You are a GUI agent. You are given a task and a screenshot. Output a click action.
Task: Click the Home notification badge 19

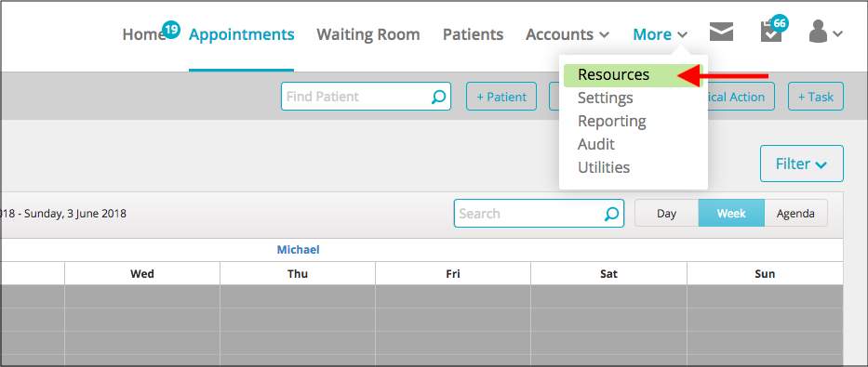(171, 29)
